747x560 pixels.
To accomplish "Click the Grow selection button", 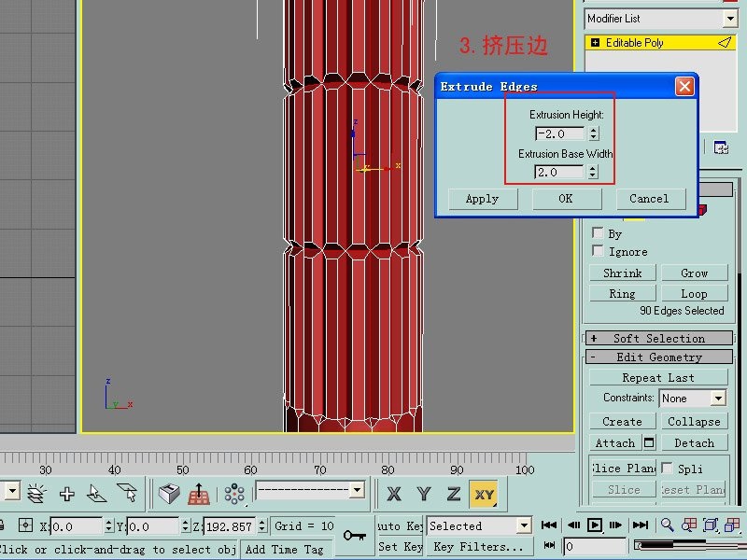I will (x=694, y=273).
